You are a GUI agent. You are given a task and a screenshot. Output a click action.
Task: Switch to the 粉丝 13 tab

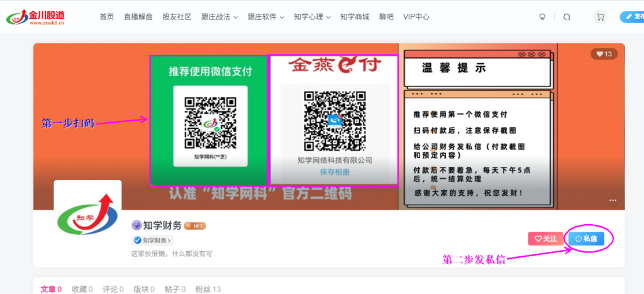click(208, 289)
